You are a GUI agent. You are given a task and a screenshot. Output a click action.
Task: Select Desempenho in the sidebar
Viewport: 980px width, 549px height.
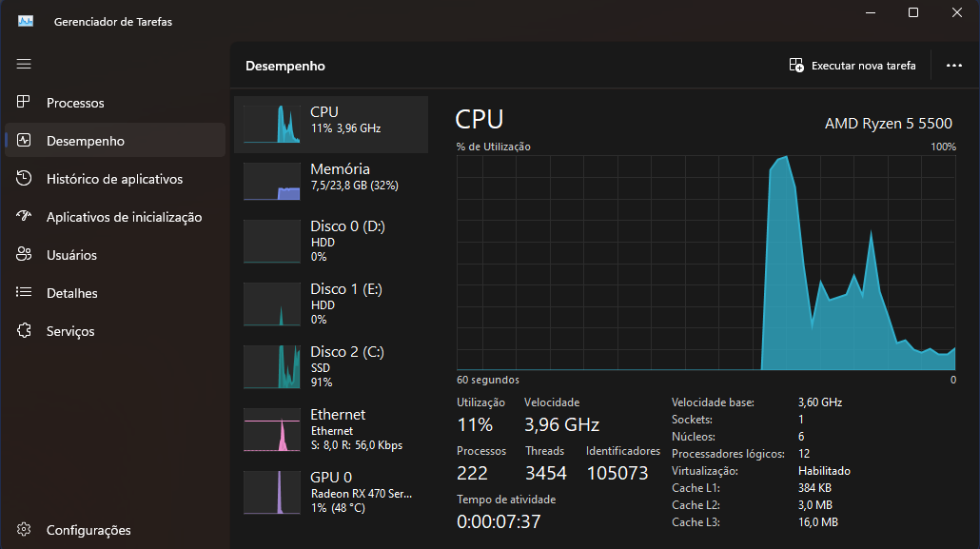pos(115,141)
